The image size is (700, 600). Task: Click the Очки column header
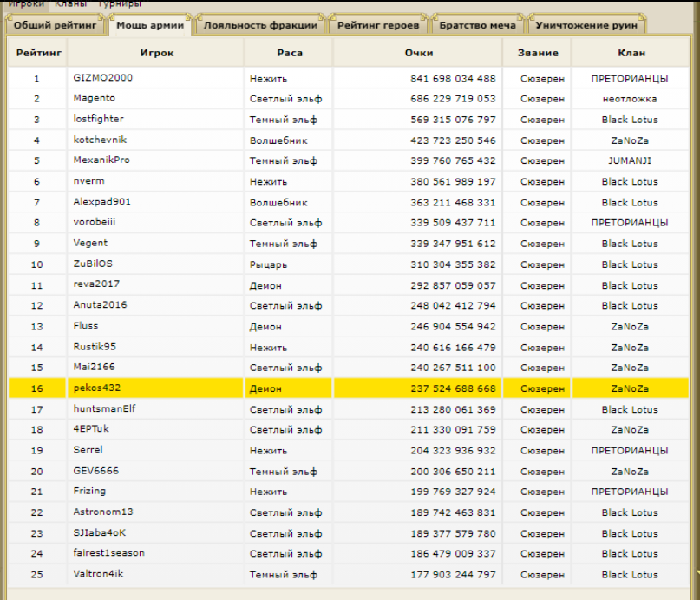coord(419,54)
